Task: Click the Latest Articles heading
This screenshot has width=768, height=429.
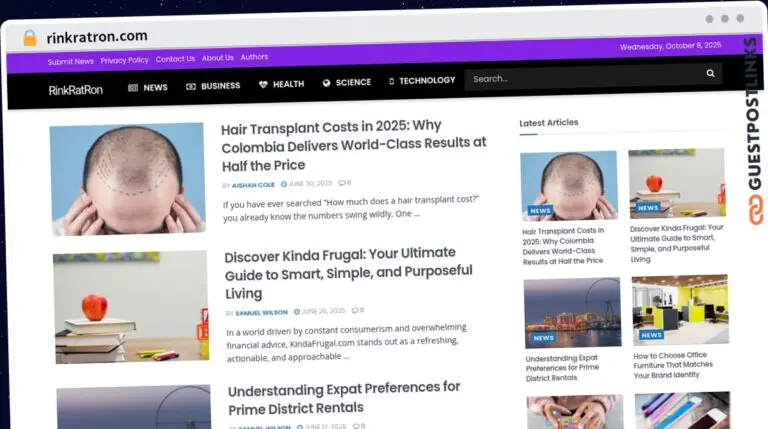Action: pyautogui.click(x=549, y=122)
